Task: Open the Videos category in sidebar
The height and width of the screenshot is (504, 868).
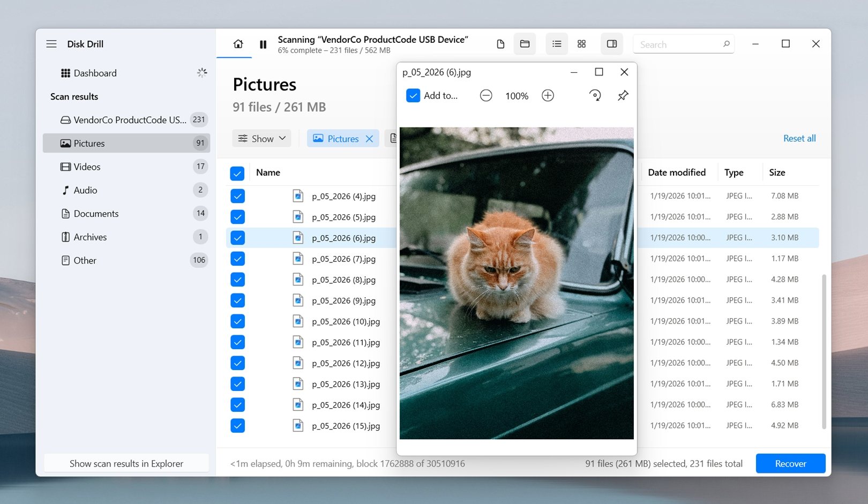Action: click(87, 167)
